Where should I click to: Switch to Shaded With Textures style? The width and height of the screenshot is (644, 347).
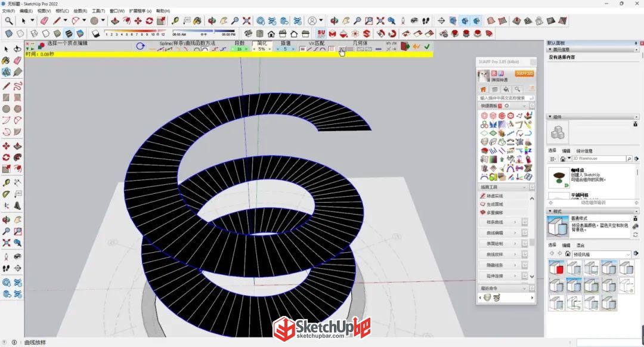click(x=69, y=33)
